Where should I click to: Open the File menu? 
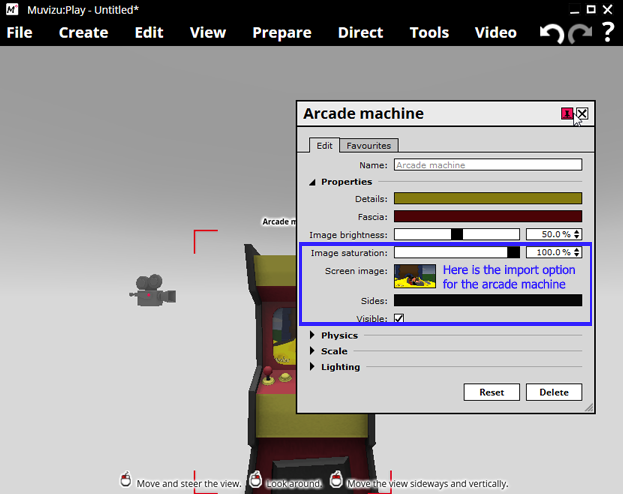click(19, 33)
